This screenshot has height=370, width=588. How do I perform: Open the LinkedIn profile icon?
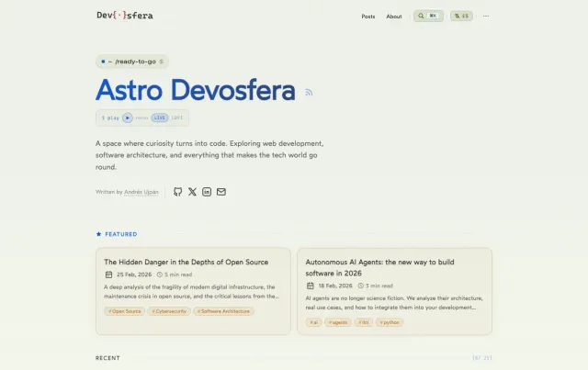click(207, 192)
